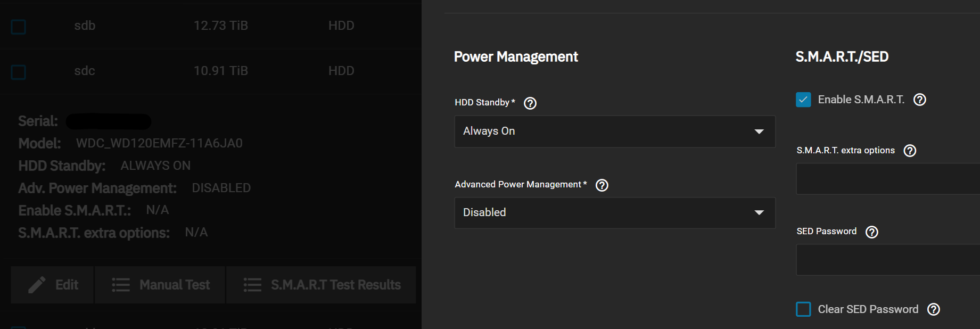Click the HDD type of sdc row
This screenshot has width=980, height=329.
point(341,71)
